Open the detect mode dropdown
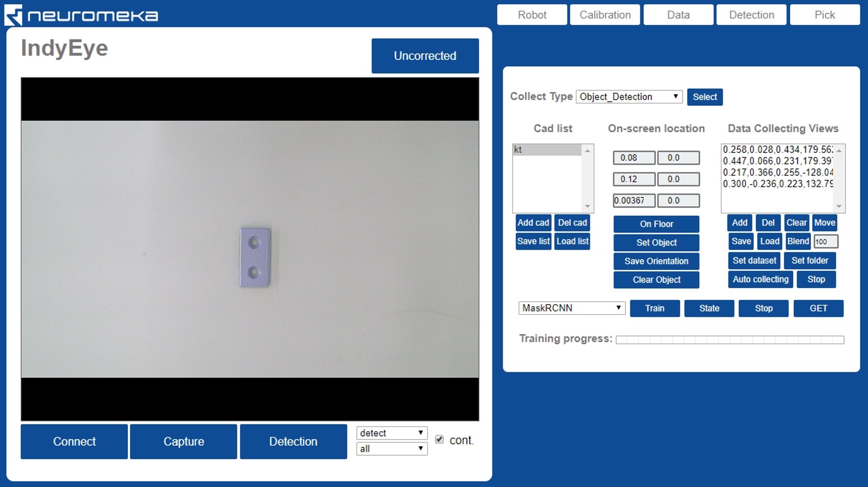 [392, 433]
